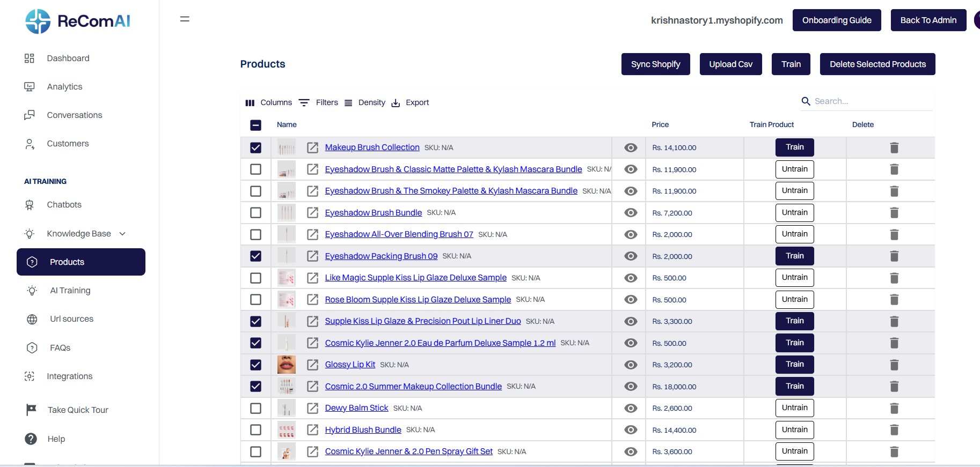Click the Url sources globe icon
This screenshot has width=980, height=467.
click(x=32, y=319)
